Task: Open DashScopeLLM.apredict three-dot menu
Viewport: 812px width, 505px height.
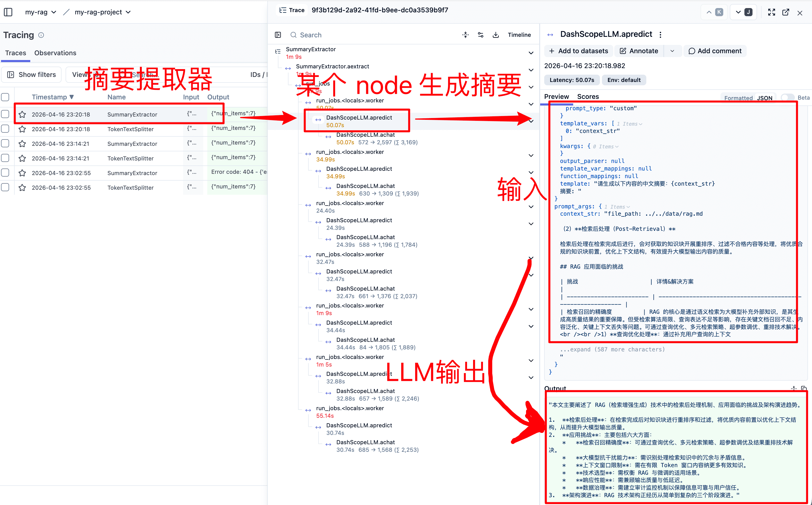Action: [660, 34]
